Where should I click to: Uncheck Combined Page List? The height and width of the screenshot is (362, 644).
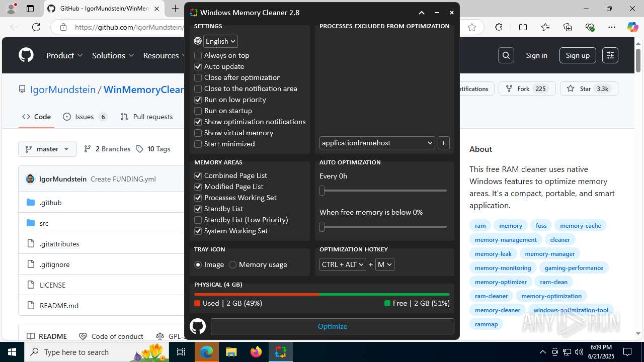pyautogui.click(x=231, y=175)
